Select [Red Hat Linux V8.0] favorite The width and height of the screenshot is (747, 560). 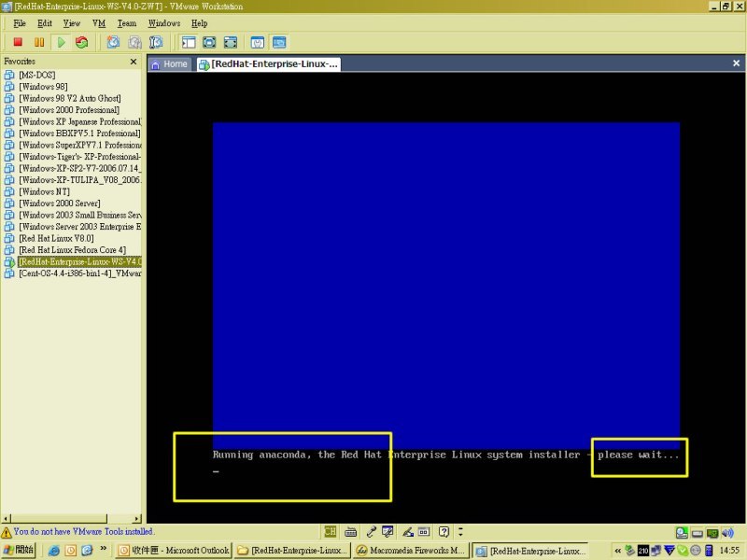point(56,238)
